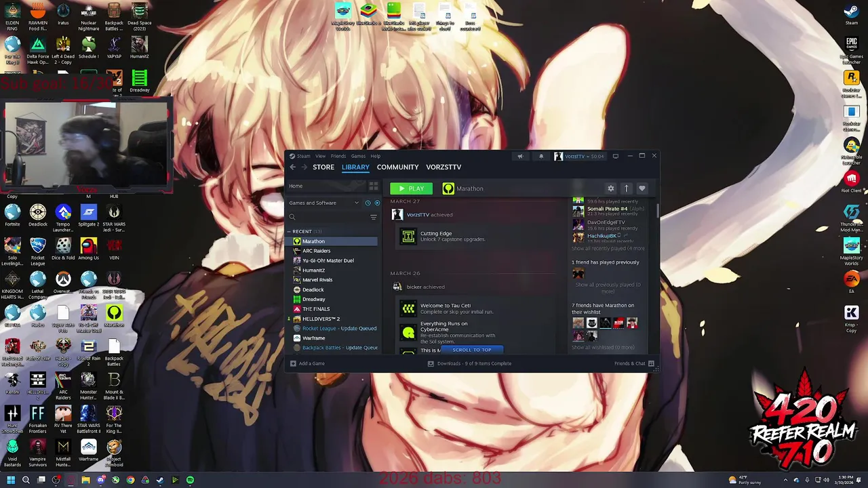The image size is (868, 488).
Task: Open the View menu
Action: [320, 157]
